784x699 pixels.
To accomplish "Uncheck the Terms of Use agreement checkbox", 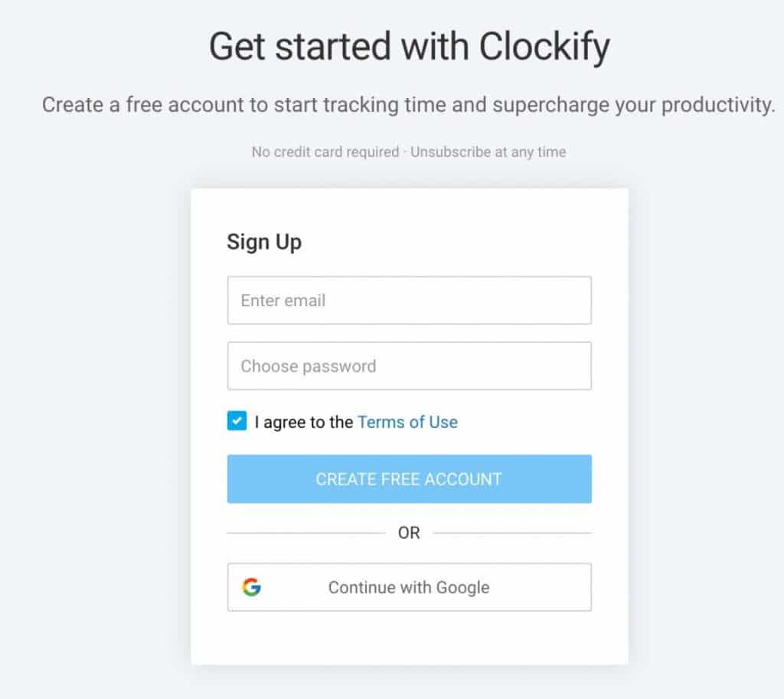I will tap(237, 421).
